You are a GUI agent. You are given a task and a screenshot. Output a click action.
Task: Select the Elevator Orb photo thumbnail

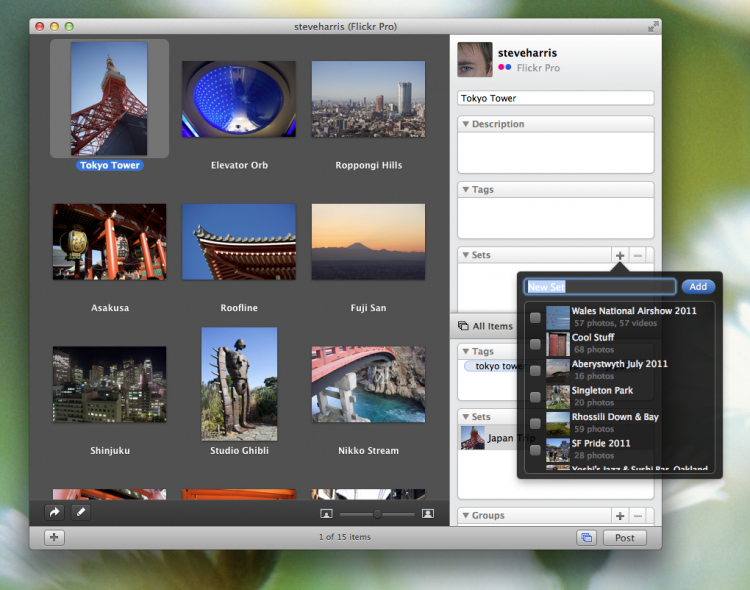239,99
